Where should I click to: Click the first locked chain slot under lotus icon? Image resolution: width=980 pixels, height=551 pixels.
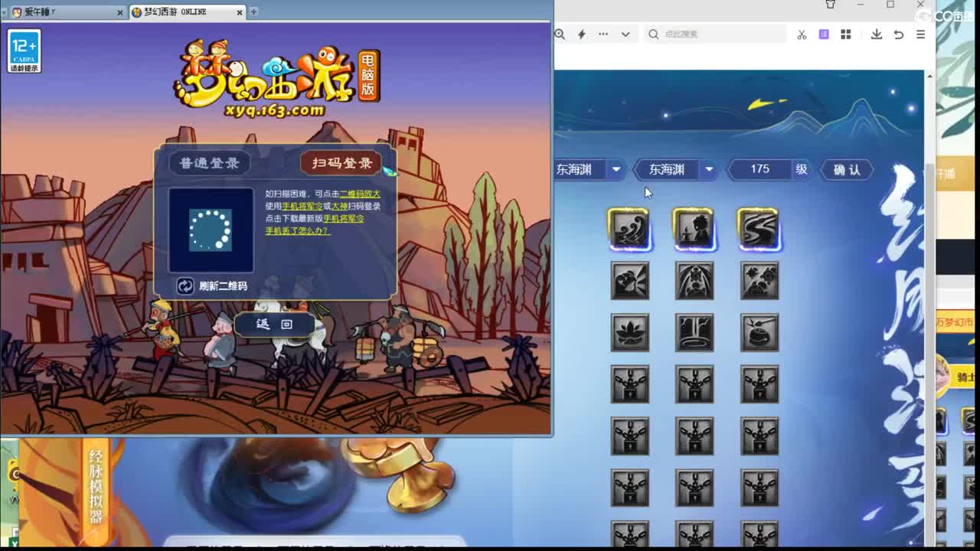[x=629, y=384]
